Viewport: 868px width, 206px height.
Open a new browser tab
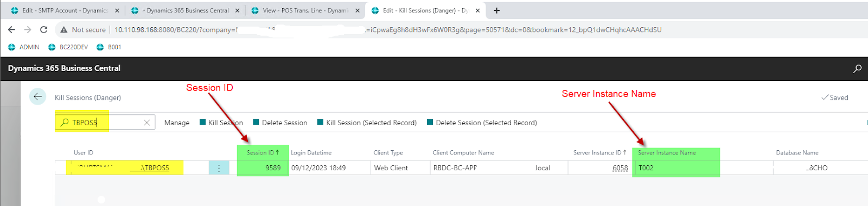pos(497,10)
